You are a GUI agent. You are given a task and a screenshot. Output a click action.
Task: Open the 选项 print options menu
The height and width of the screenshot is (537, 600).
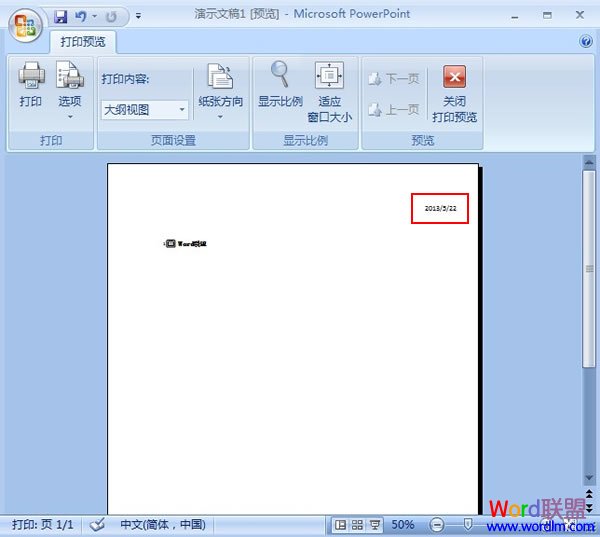click(70, 90)
